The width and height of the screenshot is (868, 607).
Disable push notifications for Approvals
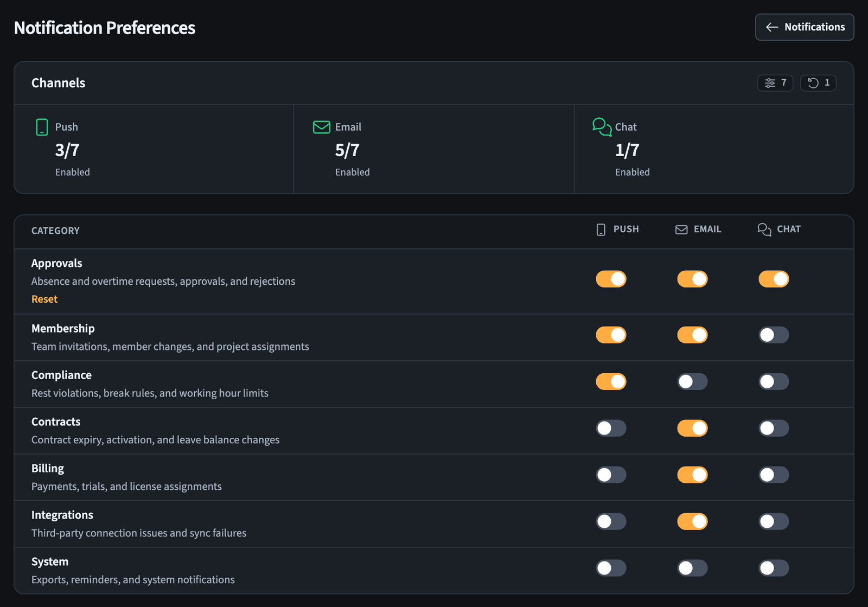pyautogui.click(x=611, y=279)
